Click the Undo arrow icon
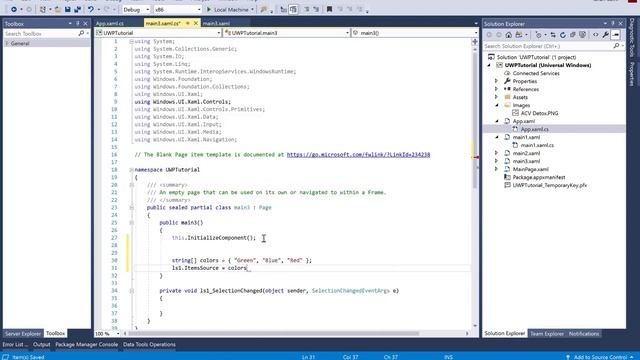The width and height of the screenshot is (640, 360). [x=91, y=9]
